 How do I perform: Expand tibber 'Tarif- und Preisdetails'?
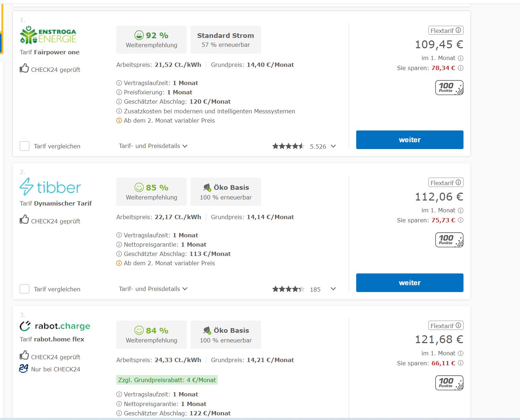pos(153,289)
